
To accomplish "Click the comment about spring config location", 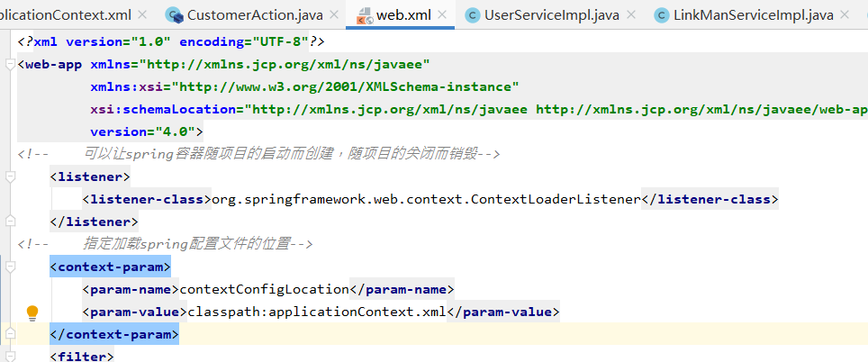I will tap(166, 244).
